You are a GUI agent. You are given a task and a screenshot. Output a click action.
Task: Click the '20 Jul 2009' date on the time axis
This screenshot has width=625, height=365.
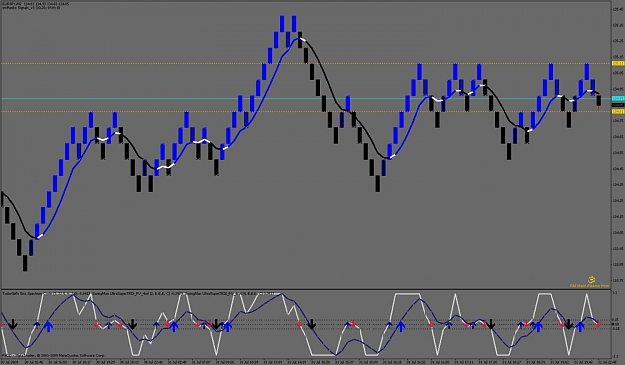click(9, 362)
